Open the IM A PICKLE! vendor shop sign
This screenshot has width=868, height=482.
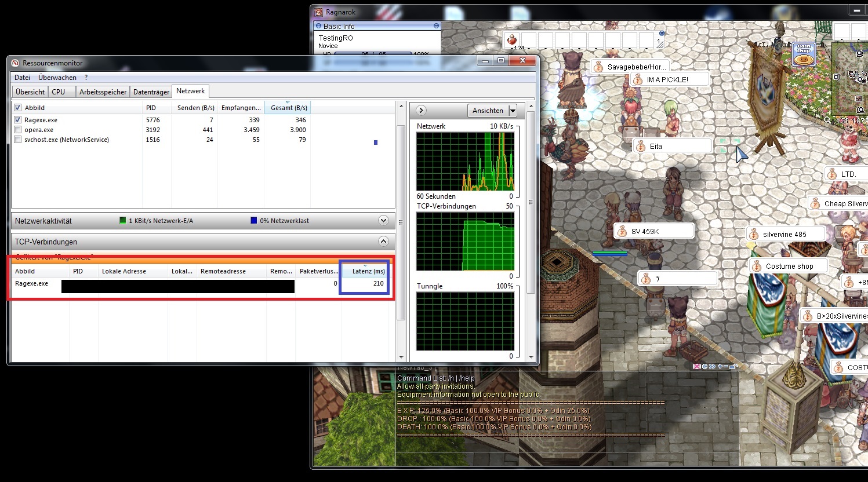[x=670, y=79]
